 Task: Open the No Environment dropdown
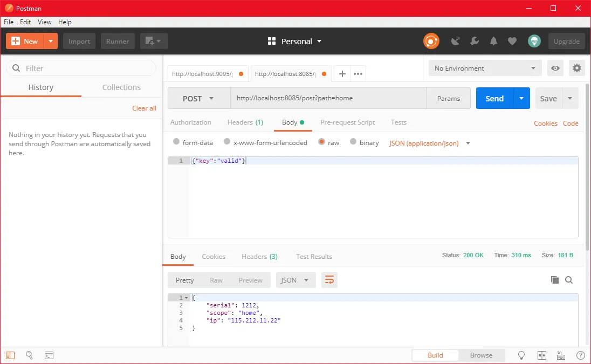(485, 68)
